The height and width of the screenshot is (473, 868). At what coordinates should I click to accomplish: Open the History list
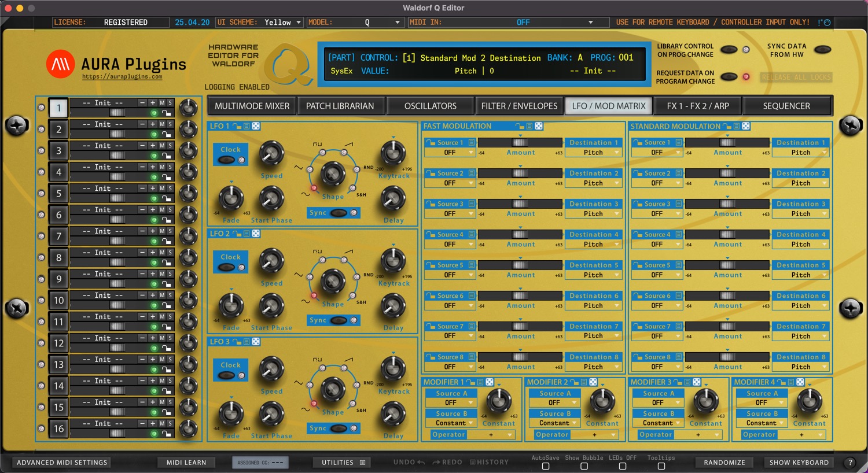tap(490, 463)
